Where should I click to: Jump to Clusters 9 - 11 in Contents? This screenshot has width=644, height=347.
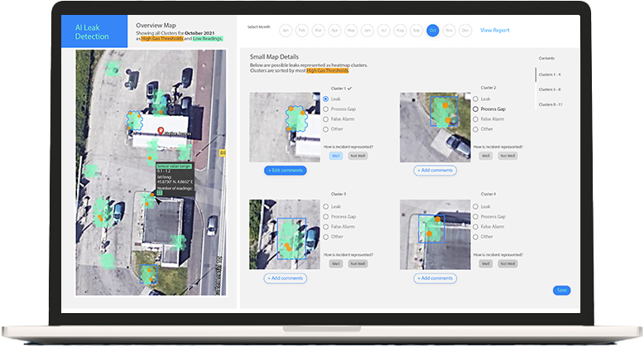(x=550, y=105)
